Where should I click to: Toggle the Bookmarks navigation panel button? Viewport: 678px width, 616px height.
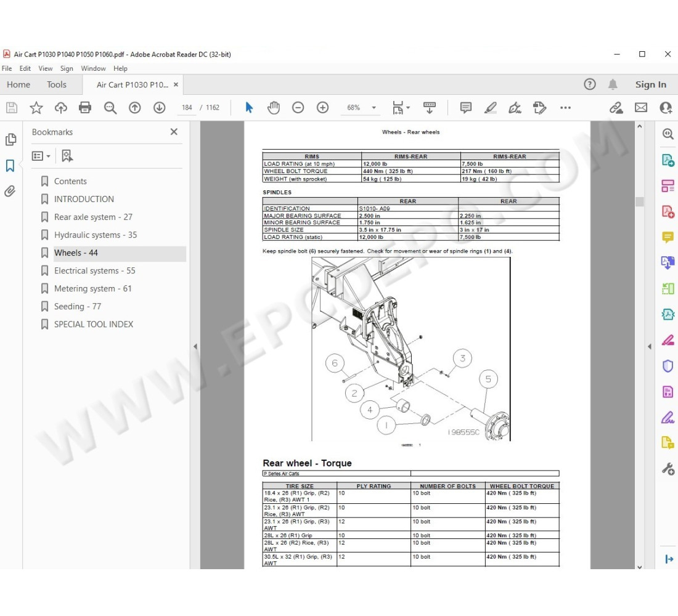[10, 166]
